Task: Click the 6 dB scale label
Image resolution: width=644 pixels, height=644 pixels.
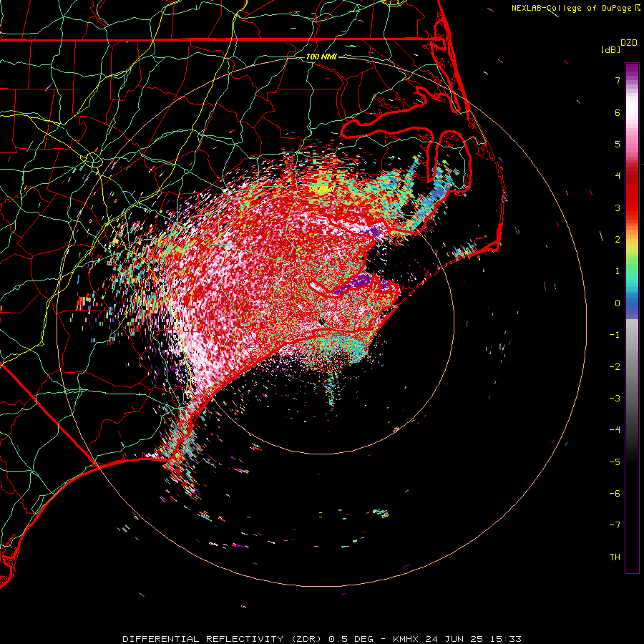Action: tap(618, 112)
